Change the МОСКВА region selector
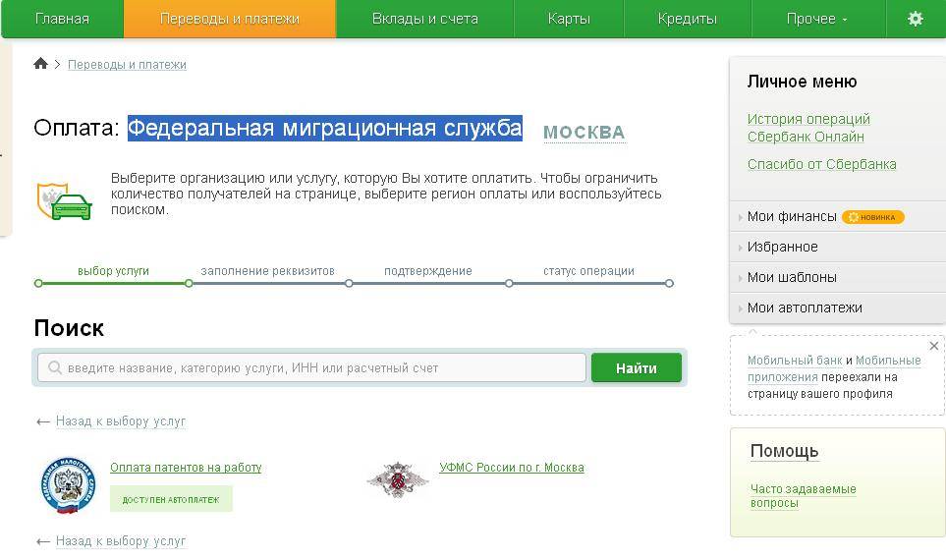 [584, 133]
